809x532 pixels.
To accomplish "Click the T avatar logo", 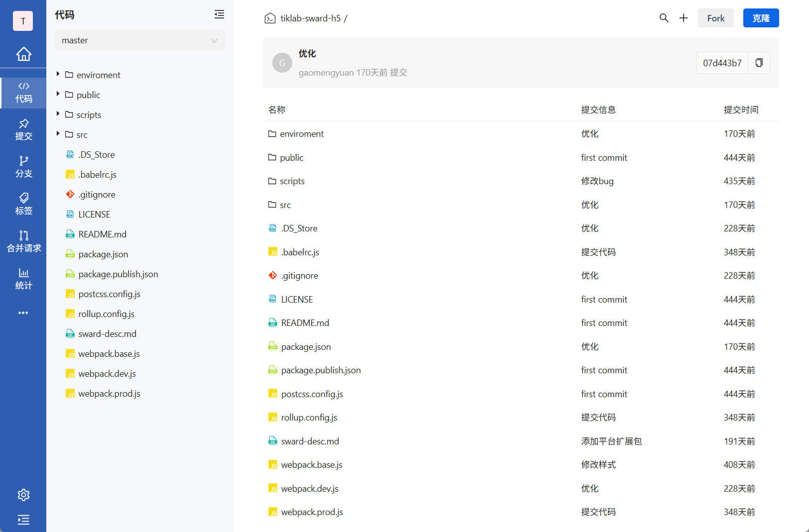I will click(x=23, y=21).
